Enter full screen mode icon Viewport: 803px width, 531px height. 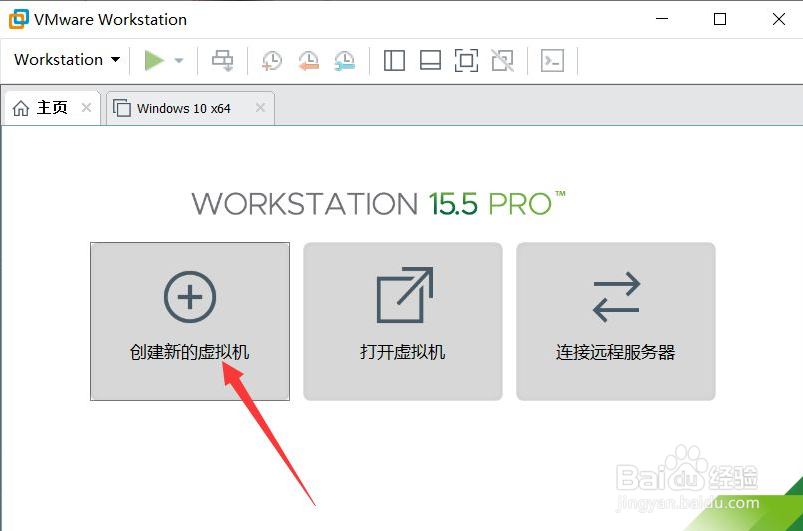(x=466, y=60)
